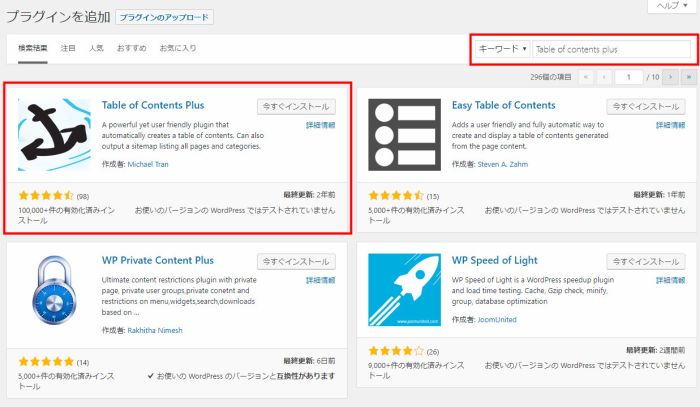
Task: Open the キーワード search type dropdown
Action: click(x=502, y=49)
